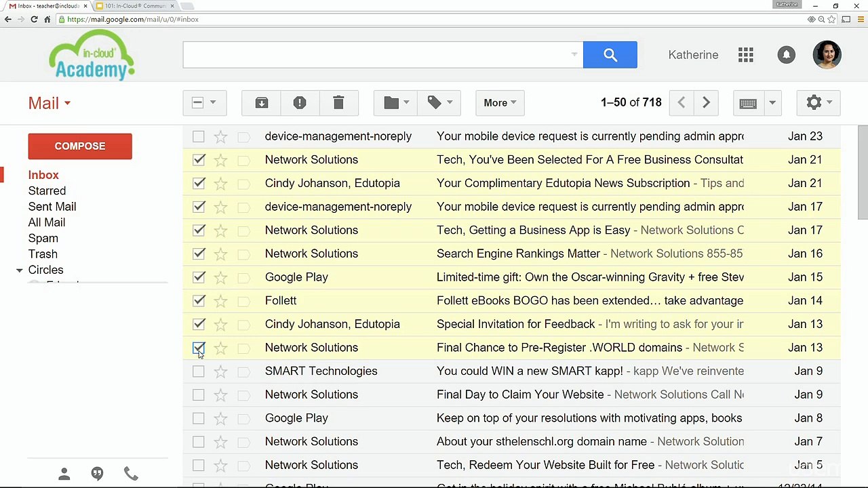Image resolution: width=868 pixels, height=488 pixels.
Task: Collapse the Circles section in the sidebar
Action: pyautogui.click(x=20, y=270)
